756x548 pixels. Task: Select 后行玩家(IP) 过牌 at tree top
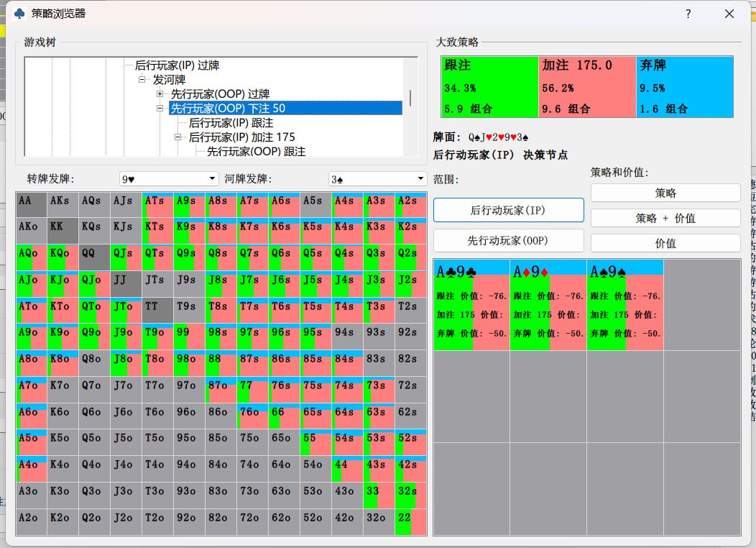click(177, 65)
